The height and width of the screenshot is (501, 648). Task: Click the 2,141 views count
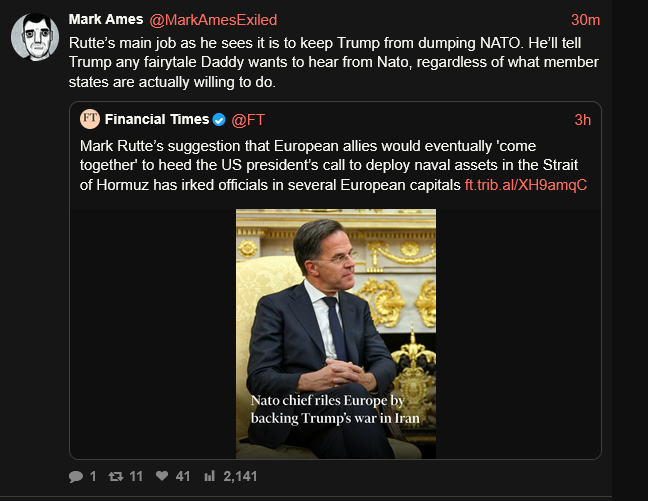241,477
